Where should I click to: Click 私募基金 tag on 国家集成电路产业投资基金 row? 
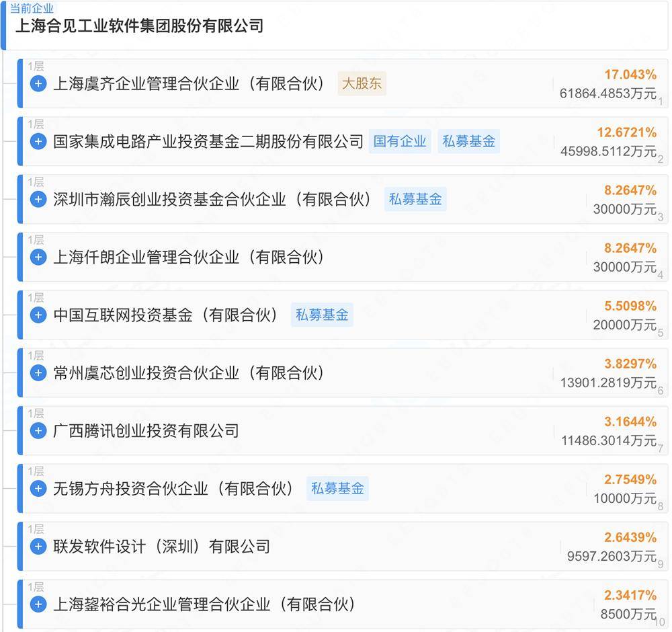pyautogui.click(x=468, y=142)
